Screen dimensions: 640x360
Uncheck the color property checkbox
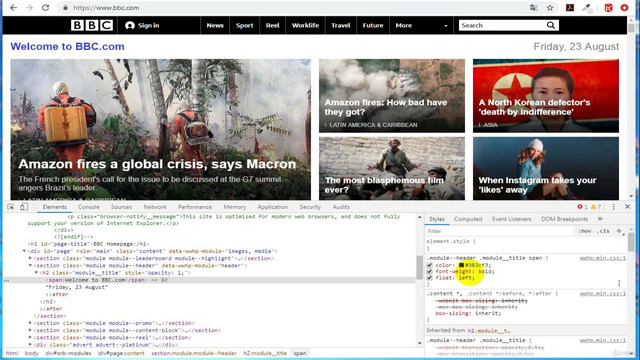pos(429,265)
